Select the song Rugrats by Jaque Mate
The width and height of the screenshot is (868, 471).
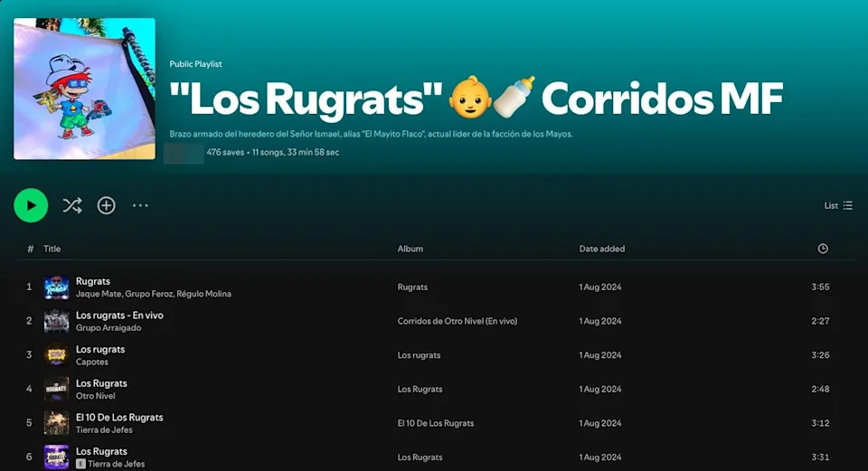93,281
